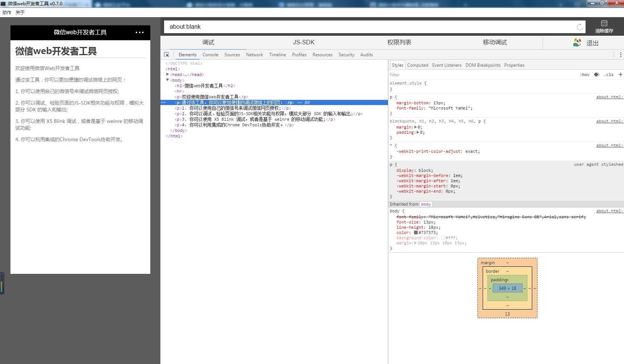Open the Resources panel tab
The height and width of the screenshot is (364, 624).
(322, 55)
